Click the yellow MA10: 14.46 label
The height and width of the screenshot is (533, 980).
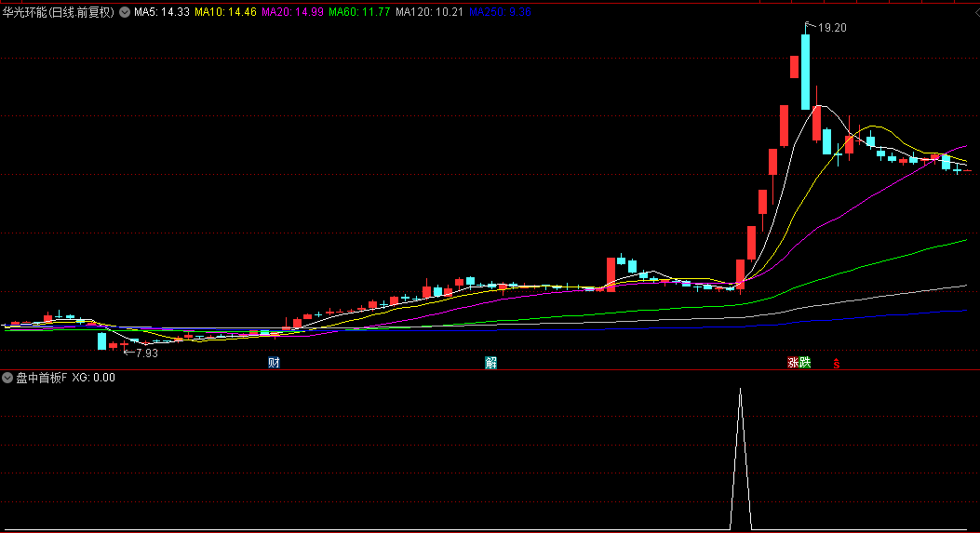[x=225, y=12]
